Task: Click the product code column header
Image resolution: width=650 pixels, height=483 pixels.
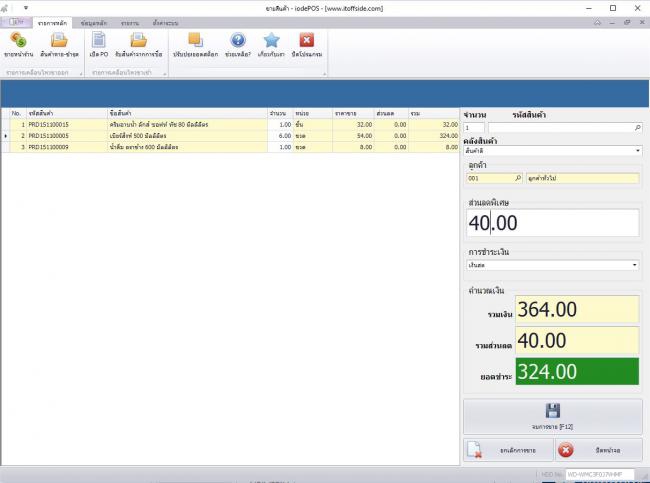Action: tap(67, 113)
